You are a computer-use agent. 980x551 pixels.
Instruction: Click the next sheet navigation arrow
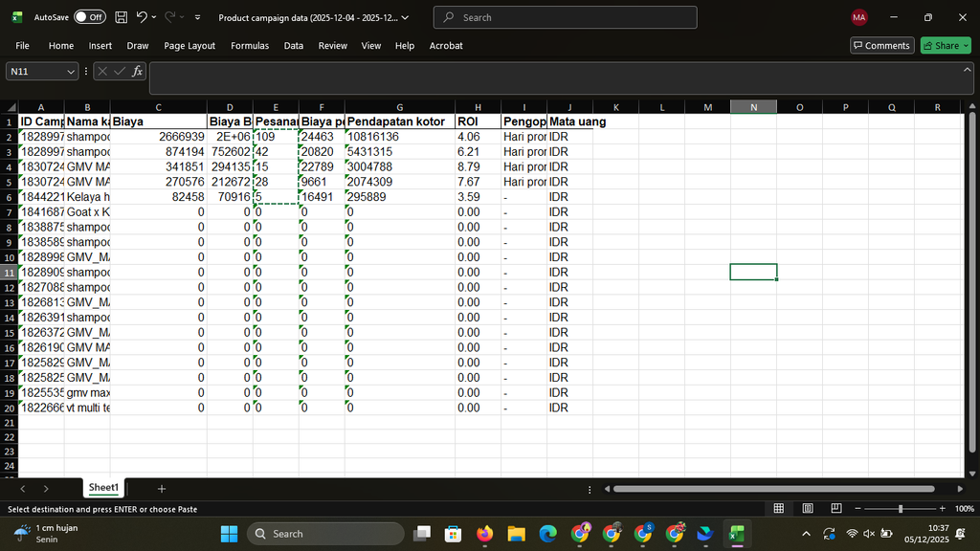point(46,489)
